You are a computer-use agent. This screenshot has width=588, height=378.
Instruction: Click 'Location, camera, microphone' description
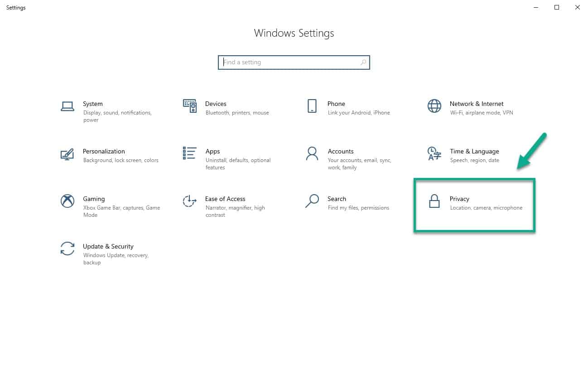[486, 208]
